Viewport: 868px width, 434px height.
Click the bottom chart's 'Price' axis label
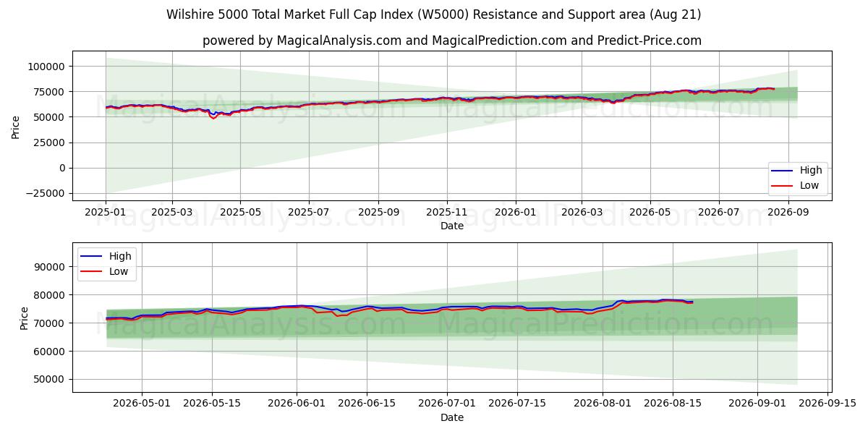(25, 318)
